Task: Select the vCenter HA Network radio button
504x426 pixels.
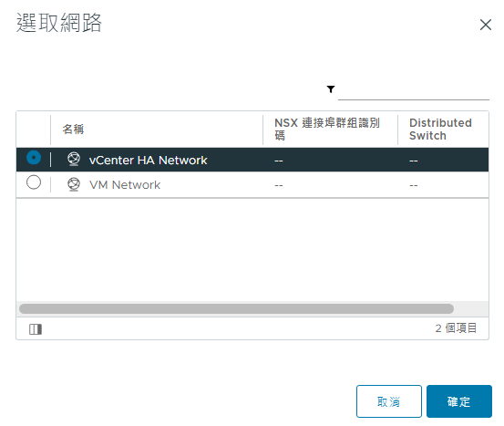Action: point(34,157)
